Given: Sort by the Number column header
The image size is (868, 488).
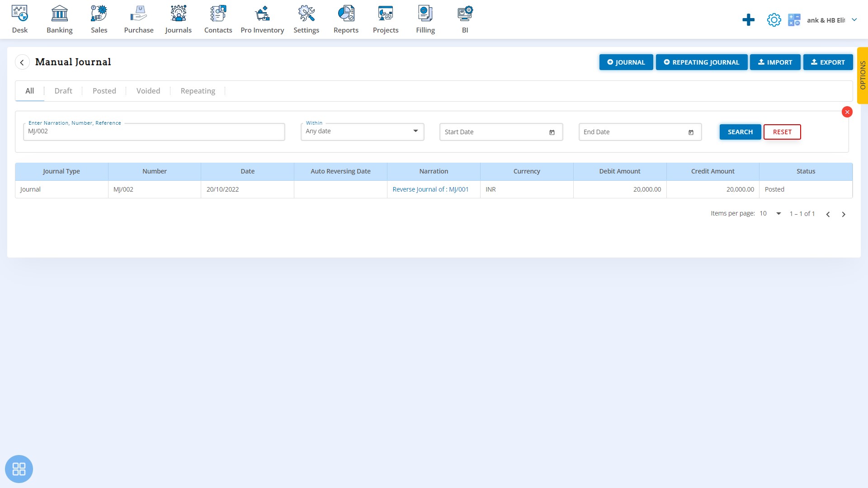Looking at the screenshot, I should 155,171.
